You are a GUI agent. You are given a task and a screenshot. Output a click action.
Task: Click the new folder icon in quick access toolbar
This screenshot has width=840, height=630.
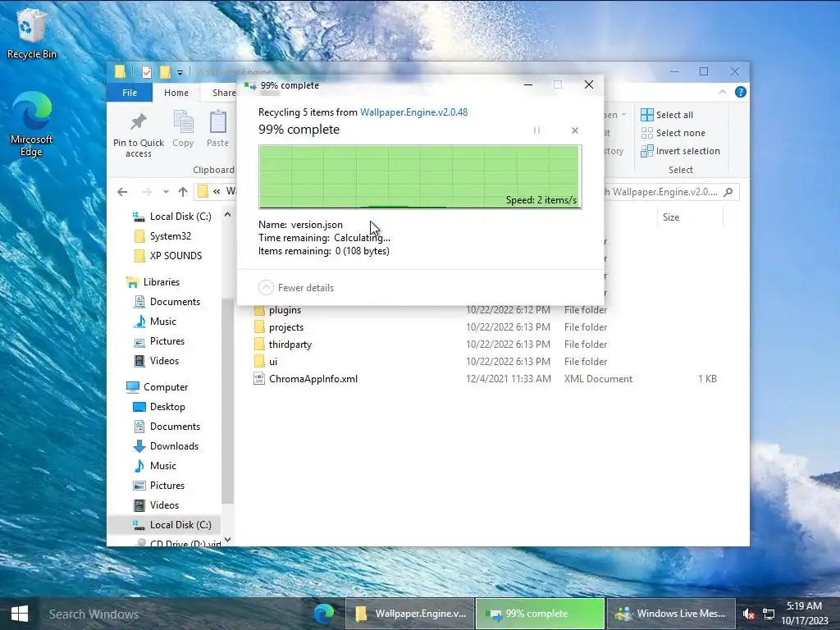coord(165,72)
